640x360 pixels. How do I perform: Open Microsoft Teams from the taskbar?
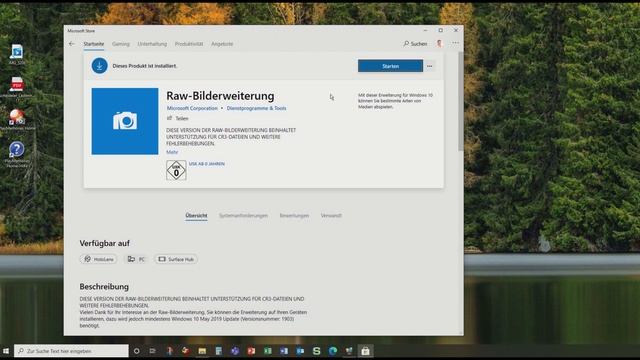[x=235, y=351]
